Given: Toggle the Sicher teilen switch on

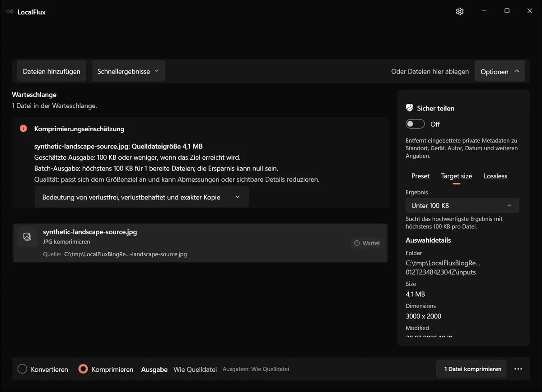Looking at the screenshot, I should (x=415, y=124).
